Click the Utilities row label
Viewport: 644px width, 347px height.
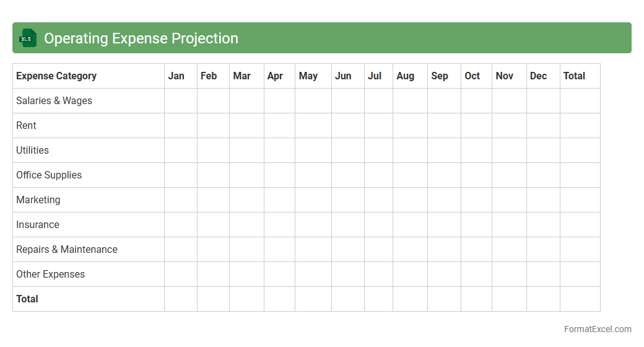point(32,151)
